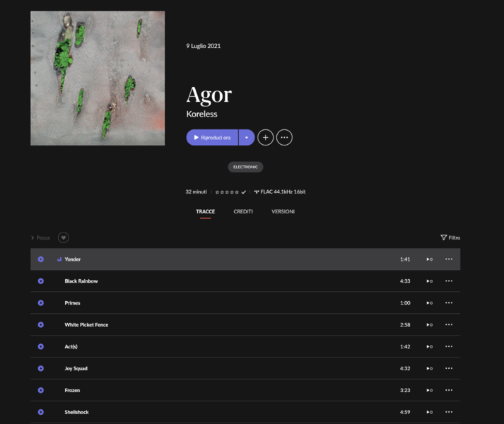
Task: Expand the Focus chevron
Action: pyautogui.click(x=33, y=238)
